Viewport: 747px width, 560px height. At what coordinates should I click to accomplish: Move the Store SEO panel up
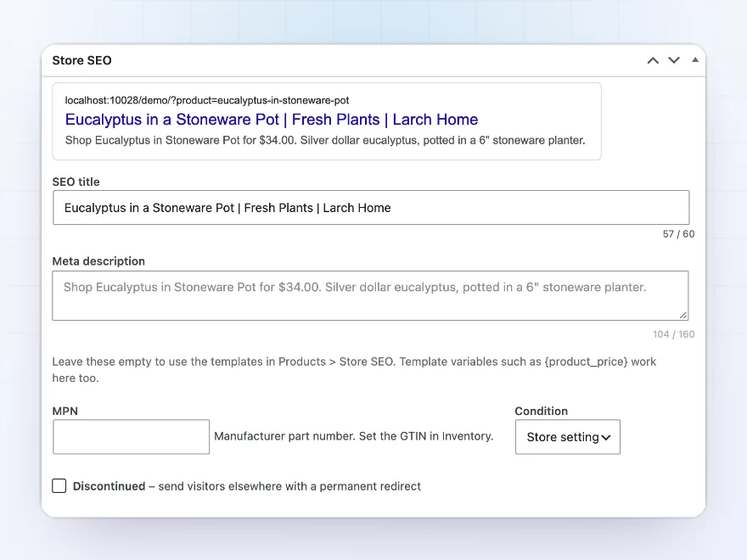[x=653, y=60]
